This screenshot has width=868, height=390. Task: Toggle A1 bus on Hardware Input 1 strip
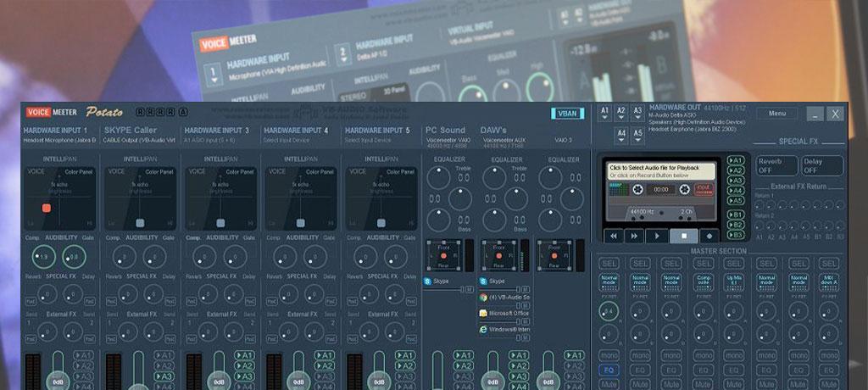pyautogui.click(x=84, y=355)
